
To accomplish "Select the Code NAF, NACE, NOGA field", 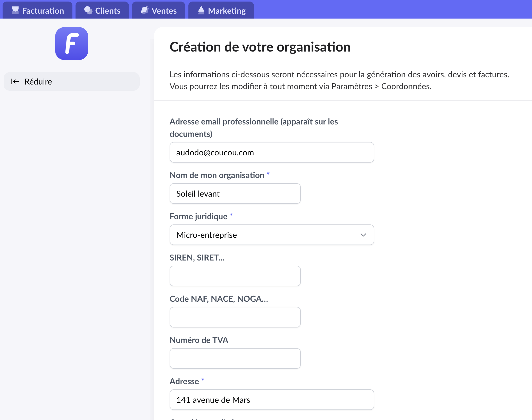I will [235, 317].
